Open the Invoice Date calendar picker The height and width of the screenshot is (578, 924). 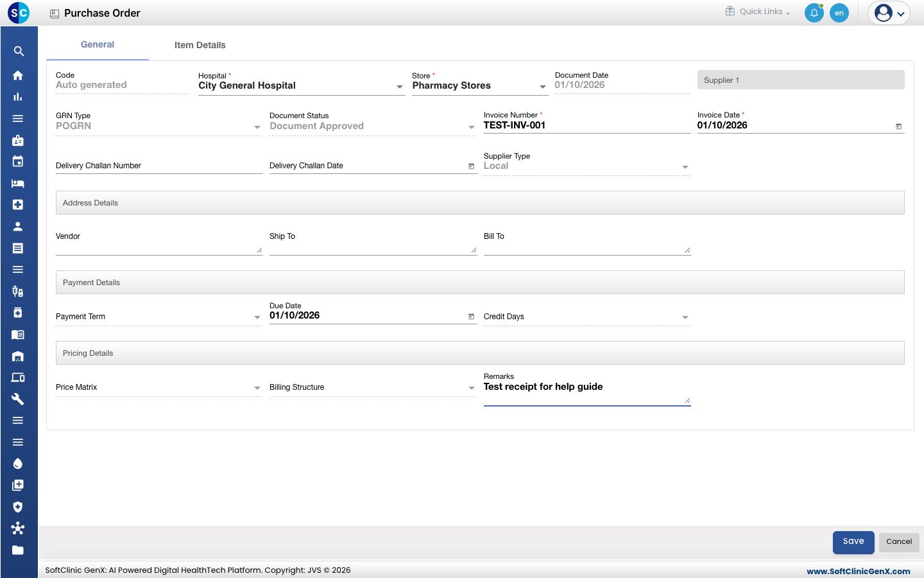pos(898,127)
